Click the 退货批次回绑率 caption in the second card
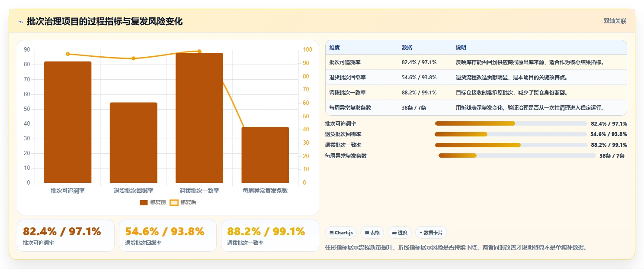This screenshot has height=269, width=644. (143, 243)
